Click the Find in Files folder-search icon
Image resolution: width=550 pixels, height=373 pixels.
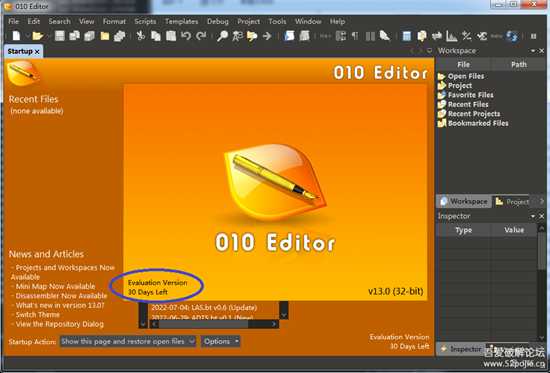pyautogui.click(x=252, y=36)
